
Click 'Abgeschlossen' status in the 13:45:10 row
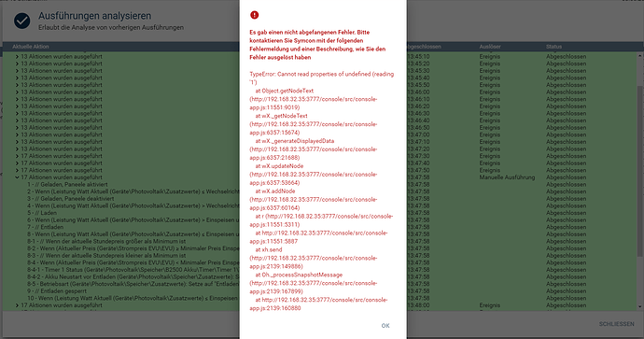tap(566, 57)
